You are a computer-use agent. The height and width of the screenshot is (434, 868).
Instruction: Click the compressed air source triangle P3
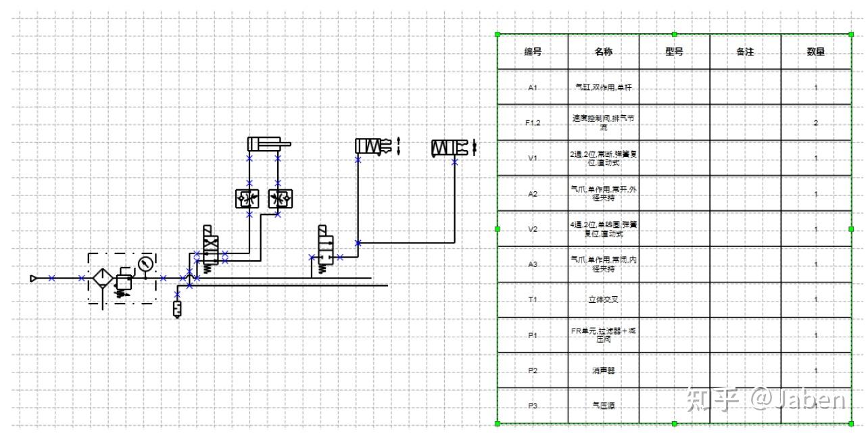34,277
